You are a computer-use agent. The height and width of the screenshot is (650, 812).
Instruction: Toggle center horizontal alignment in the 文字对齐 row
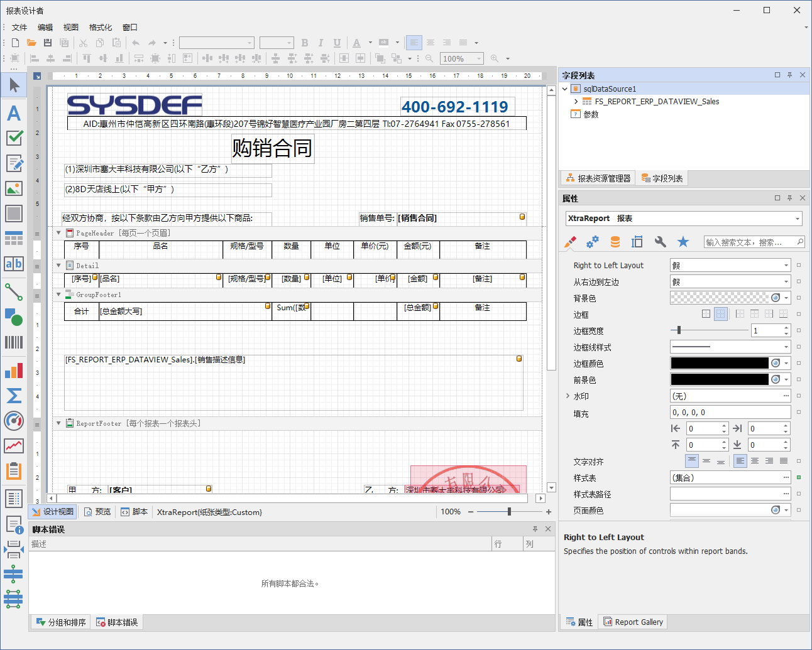click(755, 461)
